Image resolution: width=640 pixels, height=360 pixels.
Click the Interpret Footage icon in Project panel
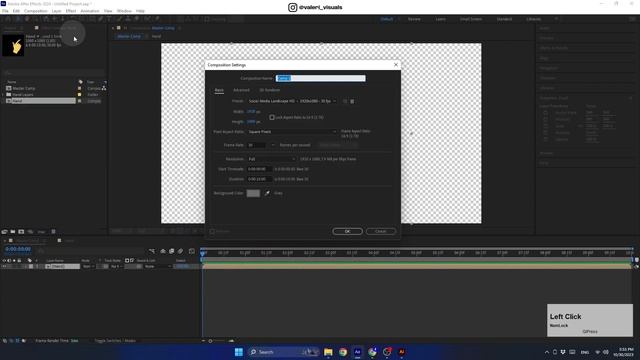point(4,231)
